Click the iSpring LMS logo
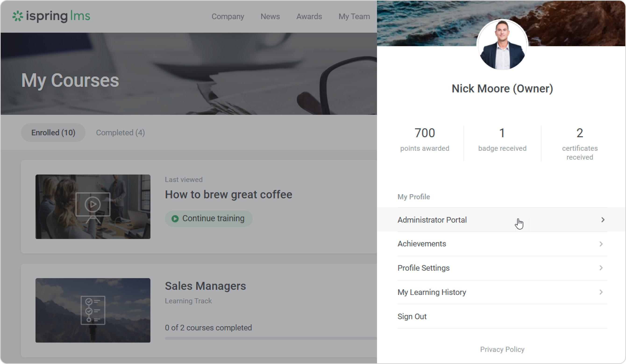The image size is (626, 364). [51, 16]
